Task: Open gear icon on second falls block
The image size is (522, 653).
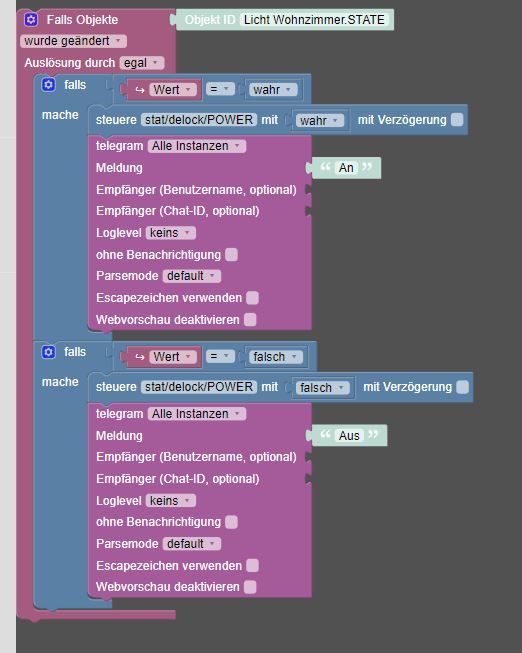Action: 48,352
